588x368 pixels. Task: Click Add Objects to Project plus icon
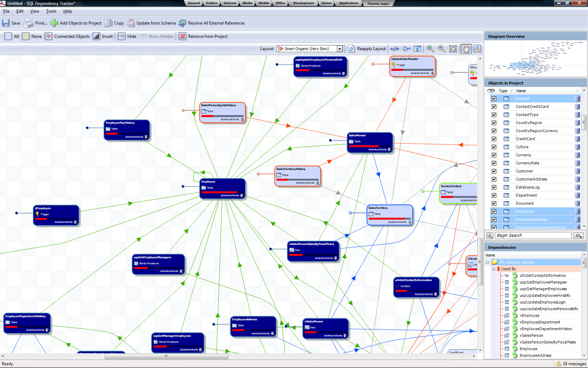click(54, 23)
